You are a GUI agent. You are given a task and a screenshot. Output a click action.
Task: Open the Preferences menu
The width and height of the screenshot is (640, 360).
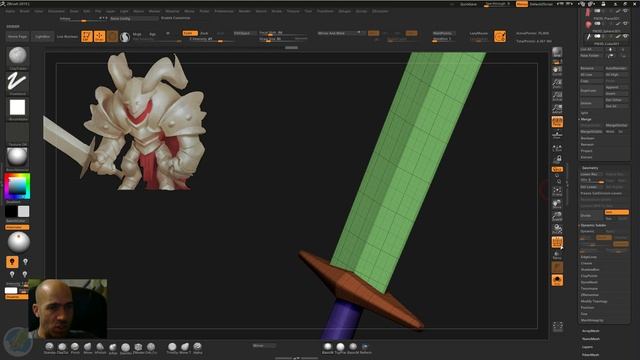coord(224,11)
